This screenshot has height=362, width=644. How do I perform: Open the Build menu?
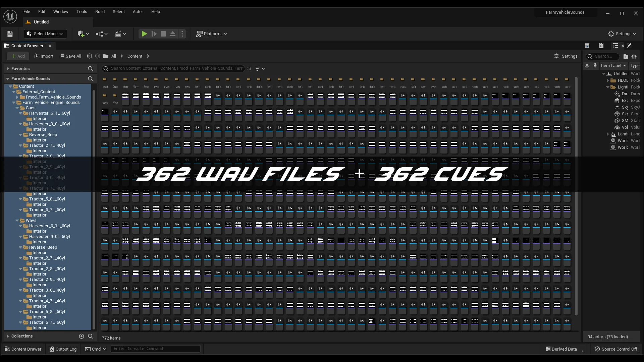(x=100, y=12)
